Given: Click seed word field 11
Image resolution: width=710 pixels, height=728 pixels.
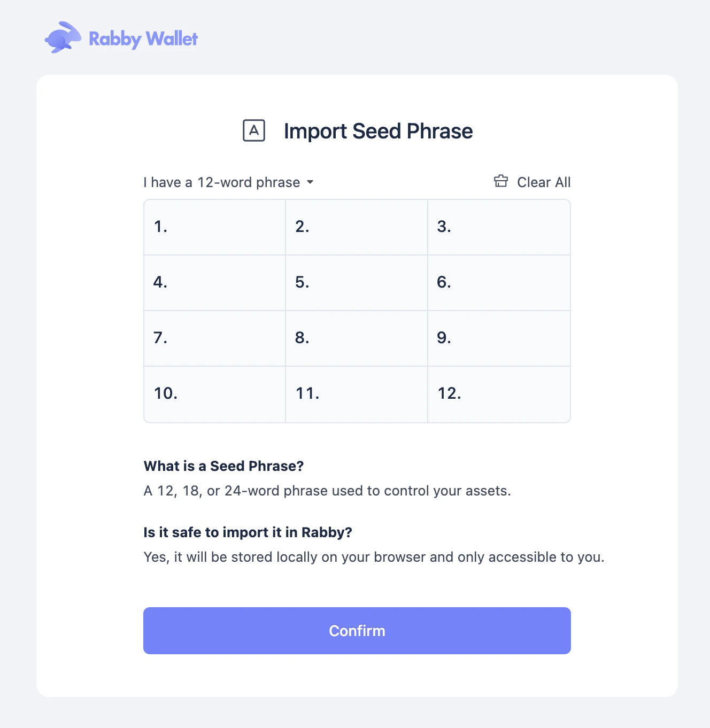Looking at the screenshot, I should tap(356, 394).
